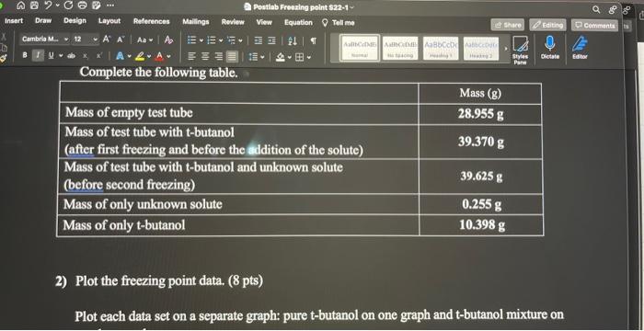Image resolution: width=644 pixels, height=331 pixels.
Task: Switch to the Layout tab
Action: [x=109, y=20]
